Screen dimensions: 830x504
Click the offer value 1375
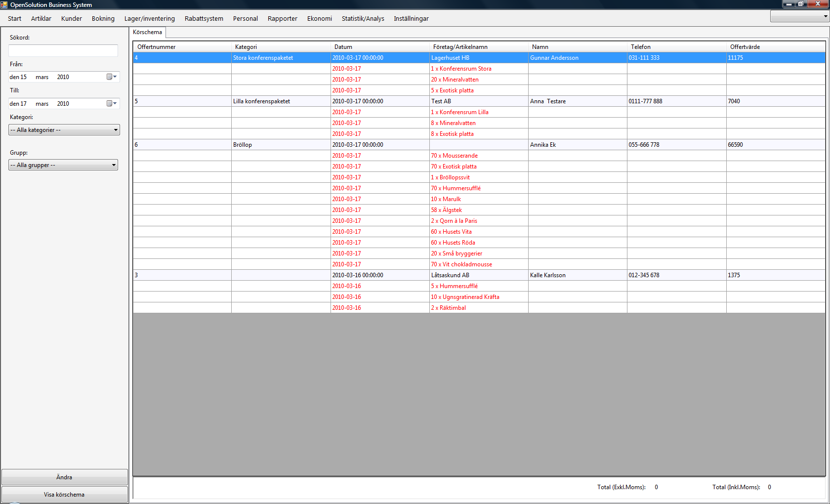(776, 275)
